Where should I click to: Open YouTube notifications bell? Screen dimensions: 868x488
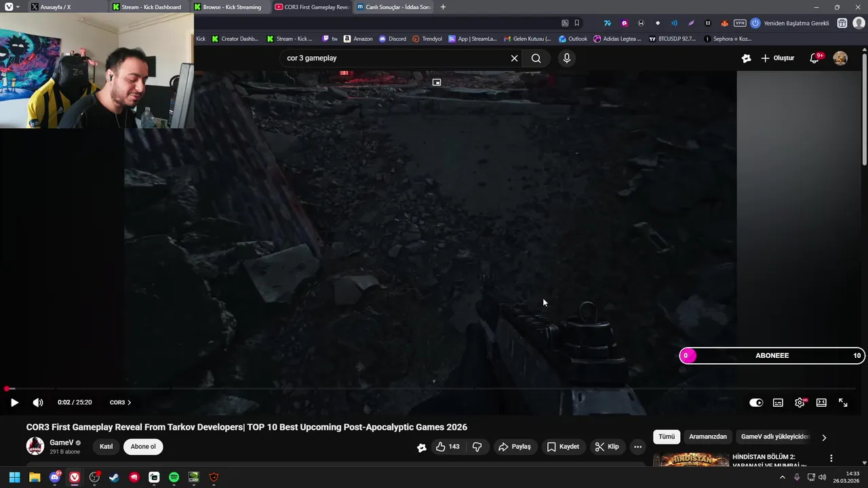tap(814, 58)
